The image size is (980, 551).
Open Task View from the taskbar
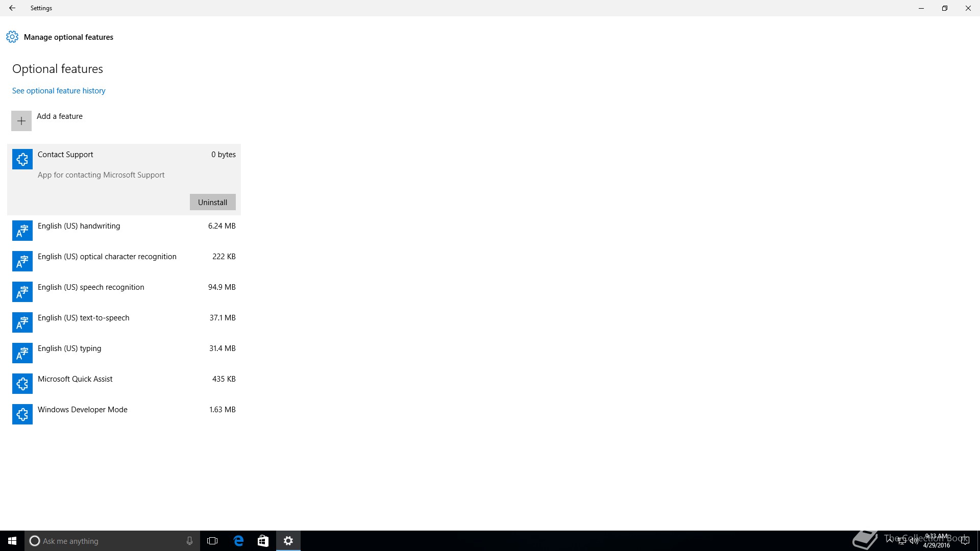[x=212, y=541]
